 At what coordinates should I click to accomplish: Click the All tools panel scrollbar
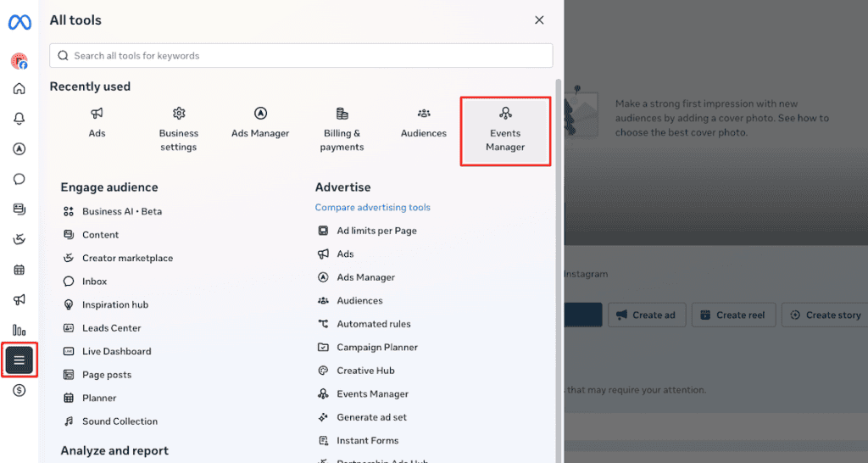(x=559, y=271)
